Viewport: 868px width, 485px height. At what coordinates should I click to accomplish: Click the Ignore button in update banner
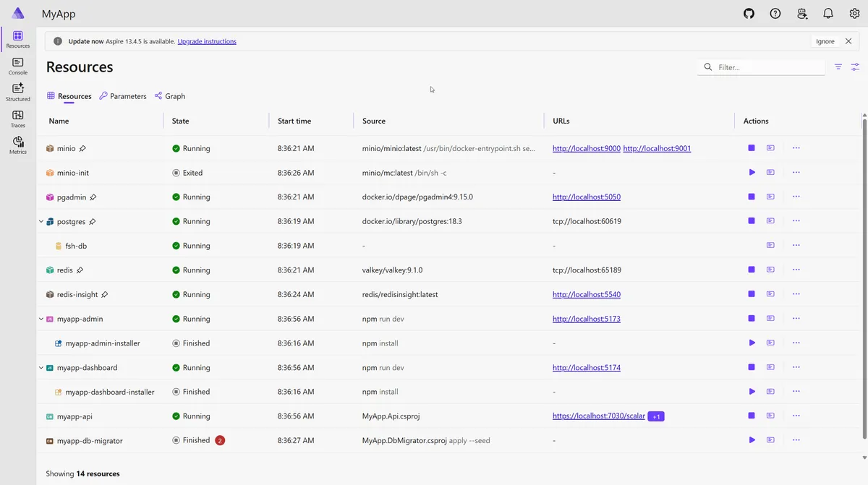click(x=825, y=41)
